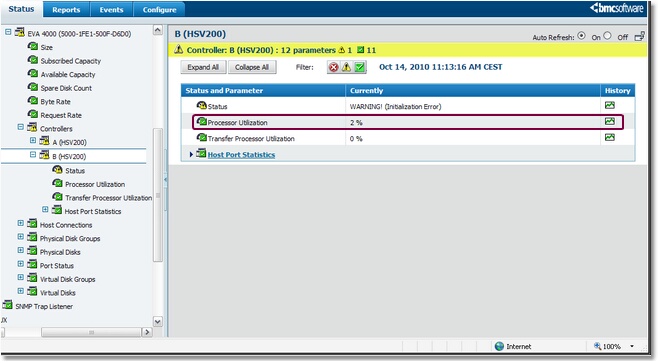Click the Collapse All button
The width and height of the screenshot is (658, 363).
coord(252,67)
